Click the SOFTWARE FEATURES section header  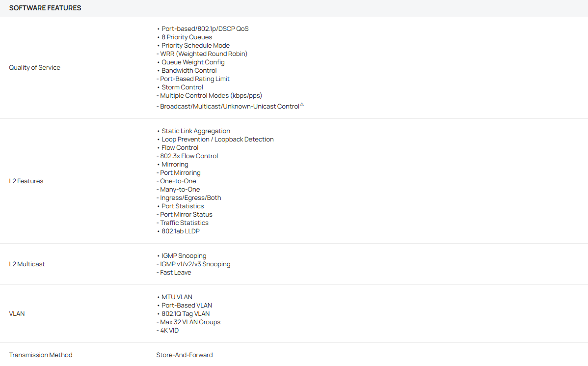point(45,8)
